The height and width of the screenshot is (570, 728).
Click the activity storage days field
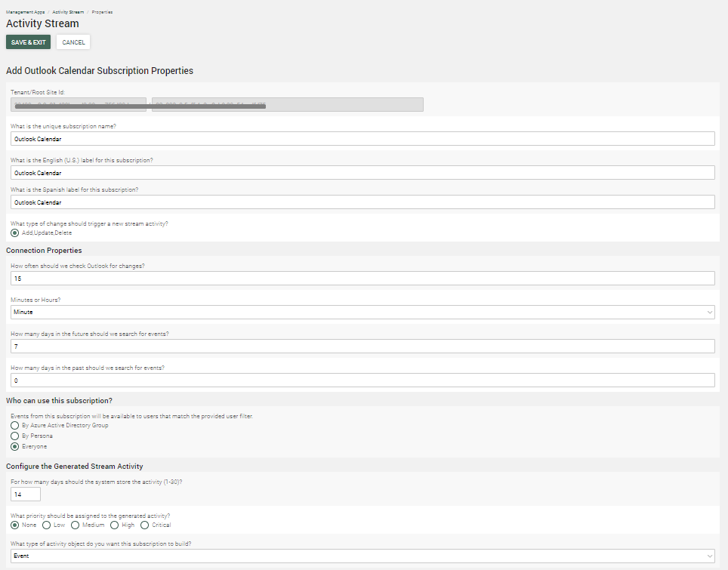click(x=26, y=494)
